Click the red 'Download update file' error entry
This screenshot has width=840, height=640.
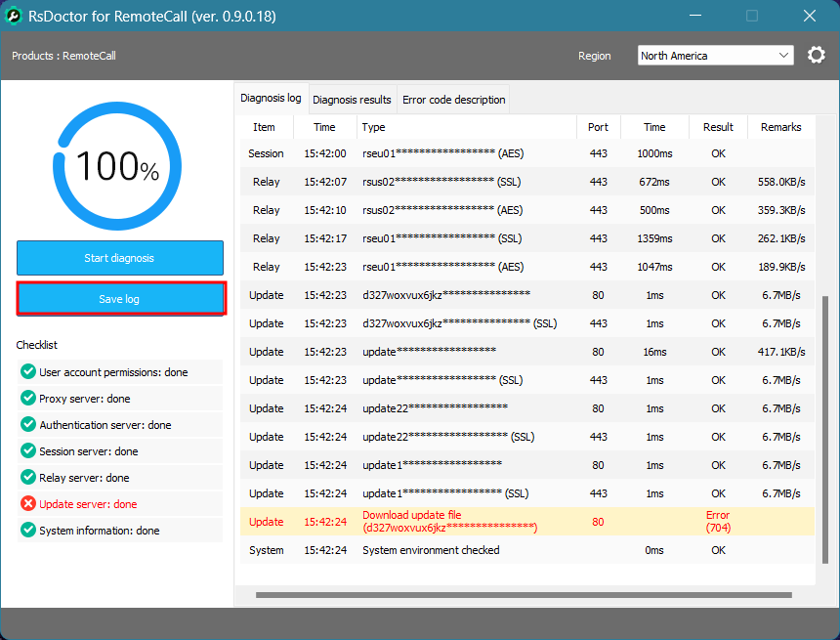[449, 521]
